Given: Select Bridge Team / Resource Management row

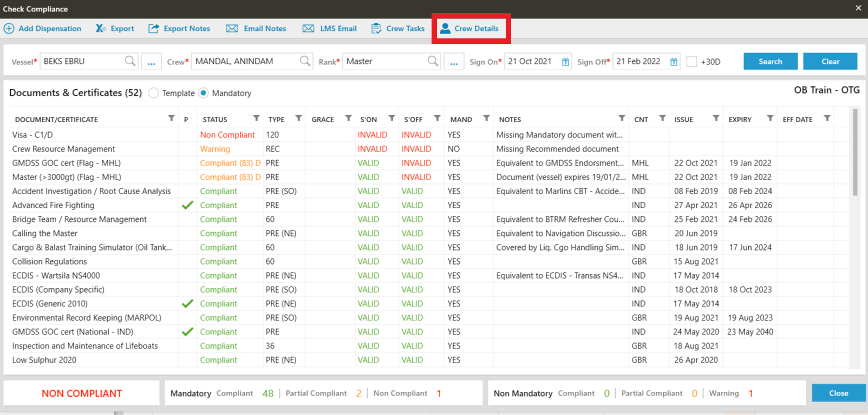Looking at the screenshot, I should pyautogui.click(x=430, y=219).
